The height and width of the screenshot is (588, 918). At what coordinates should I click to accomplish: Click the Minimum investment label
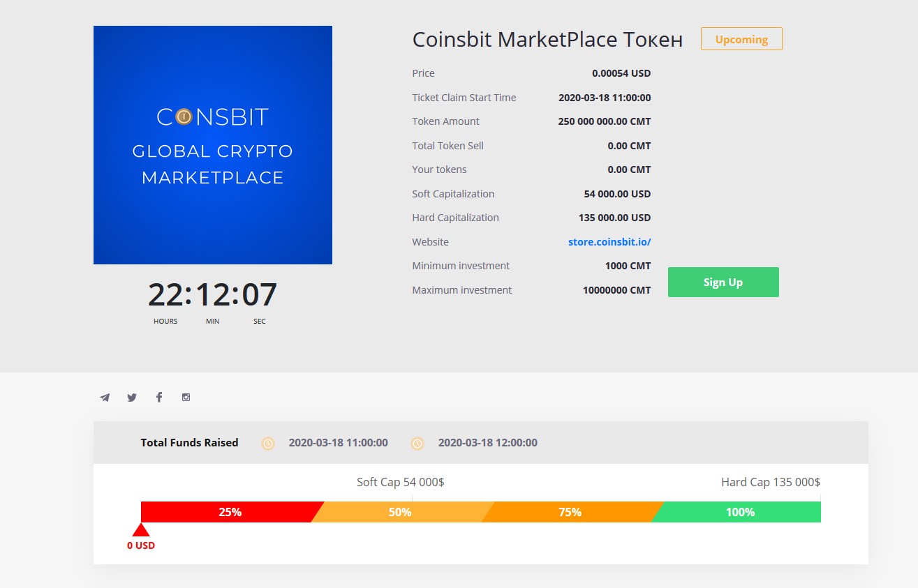tap(461, 266)
